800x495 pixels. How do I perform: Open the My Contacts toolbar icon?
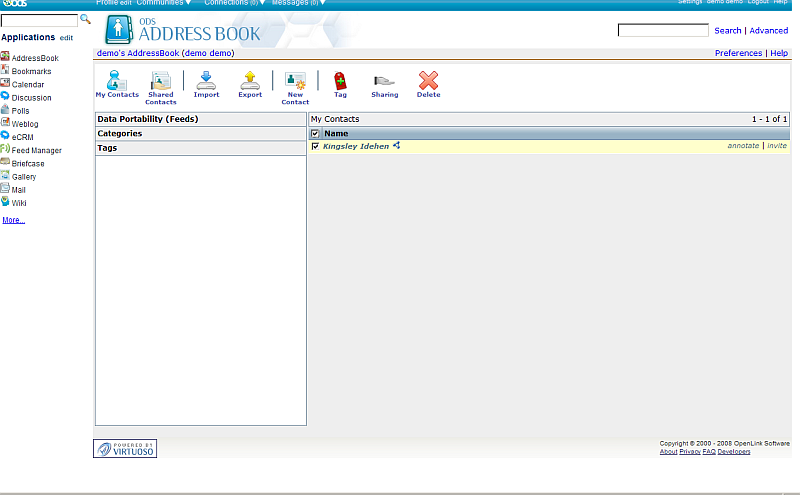[x=117, y=81]
